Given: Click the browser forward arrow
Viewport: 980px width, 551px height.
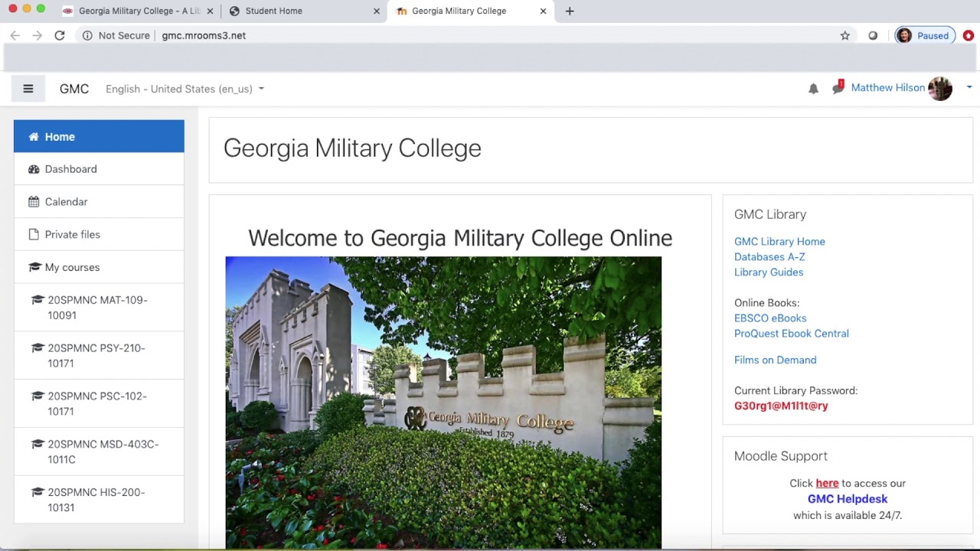Looking at the screenshot, I should (x=37, y=35).
